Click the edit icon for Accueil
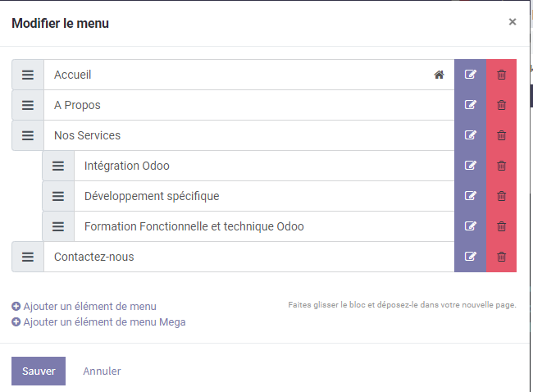 471,75
